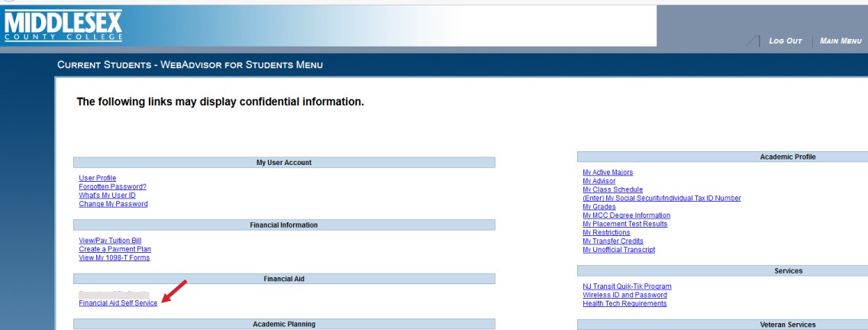Screen dimensions: 868x330
Task: Open What's My User ID
Action: point(107,195)
